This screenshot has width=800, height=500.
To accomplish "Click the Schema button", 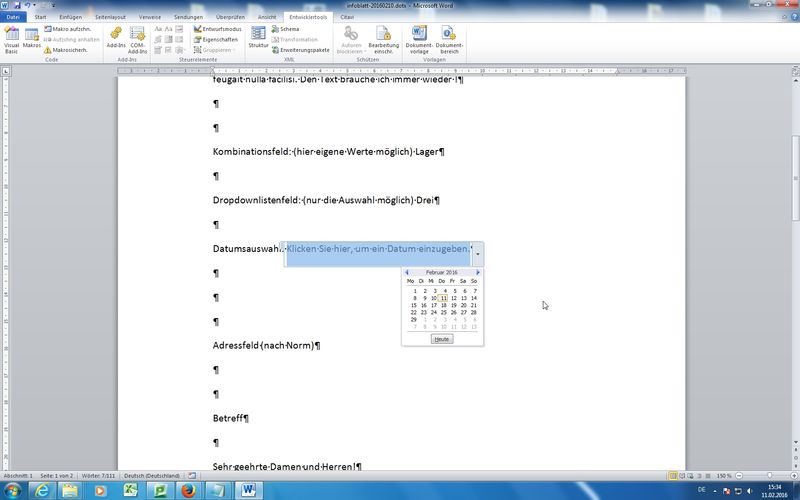I will 286,29.
